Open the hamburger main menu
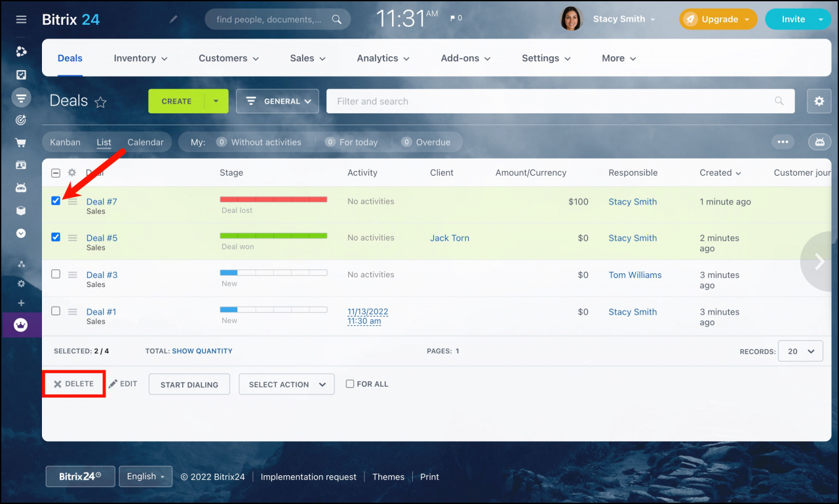Screen dimensions: 839x504 click(x=21, y=20)
